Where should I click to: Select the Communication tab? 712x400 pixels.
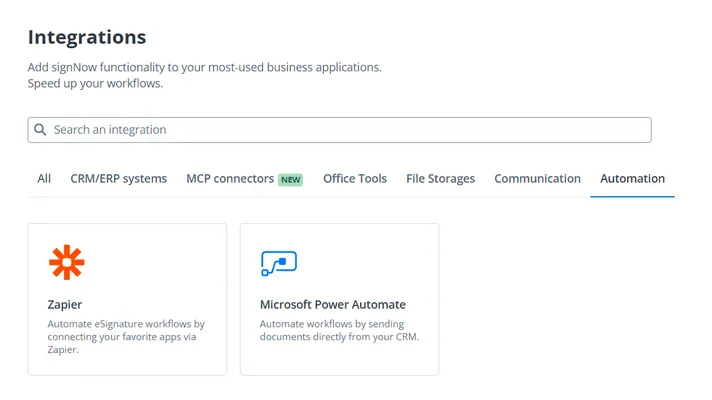[537, 179]
